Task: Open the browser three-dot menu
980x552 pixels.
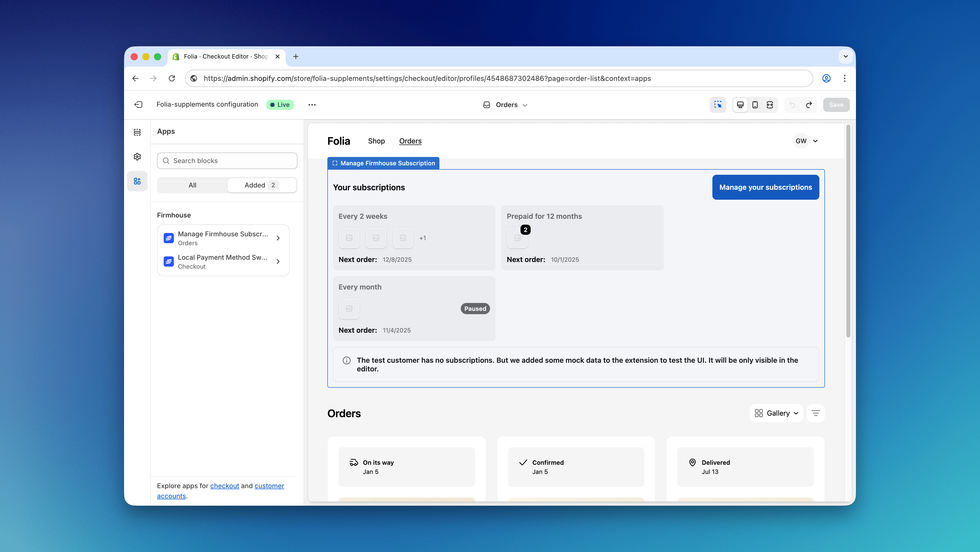Action: coord(845,78)
